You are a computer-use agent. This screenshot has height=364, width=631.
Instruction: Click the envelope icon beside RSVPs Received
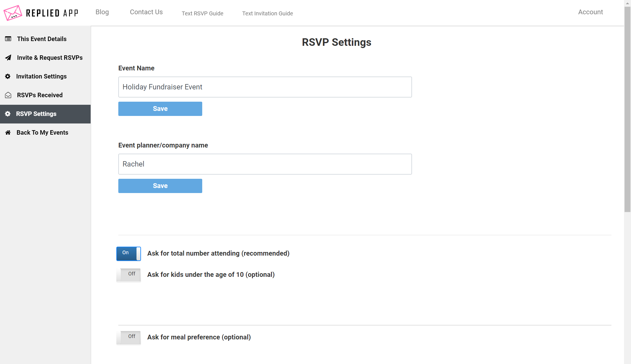(8, 95)
